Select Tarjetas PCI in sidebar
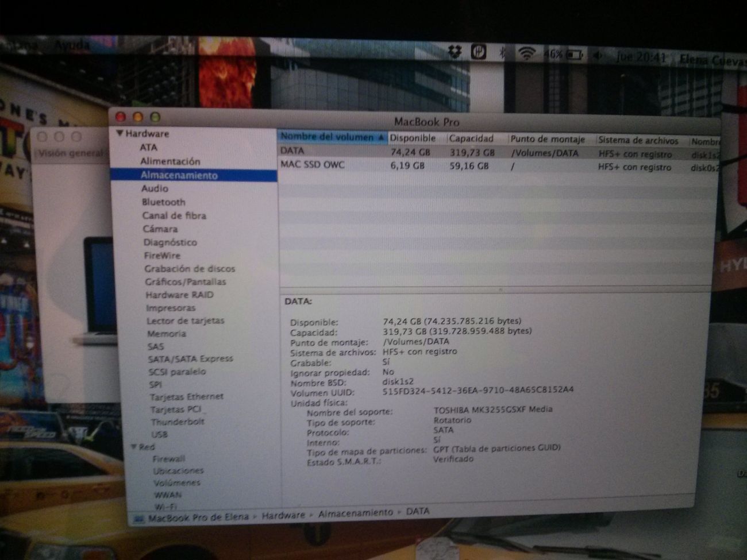The image size is (747, 560). [176, 410]
